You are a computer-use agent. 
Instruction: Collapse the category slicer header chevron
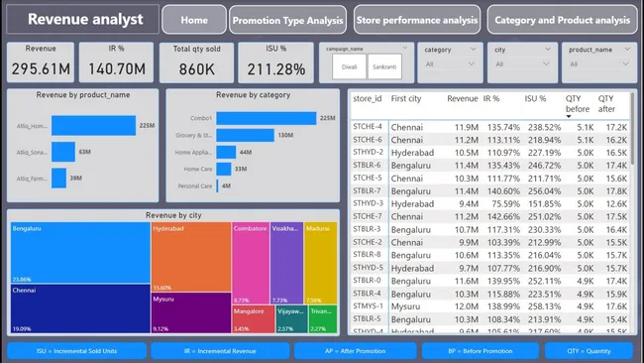[473, 49]
